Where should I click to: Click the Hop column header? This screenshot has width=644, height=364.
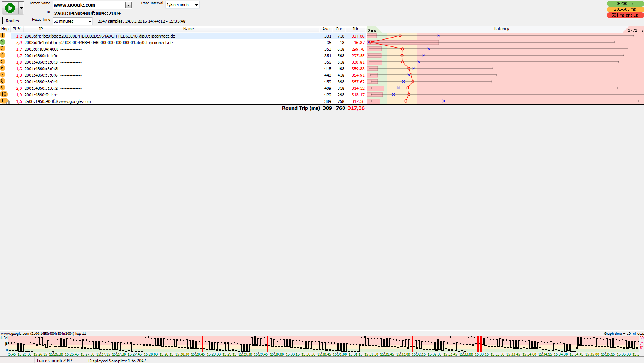[x=5, y=29]
